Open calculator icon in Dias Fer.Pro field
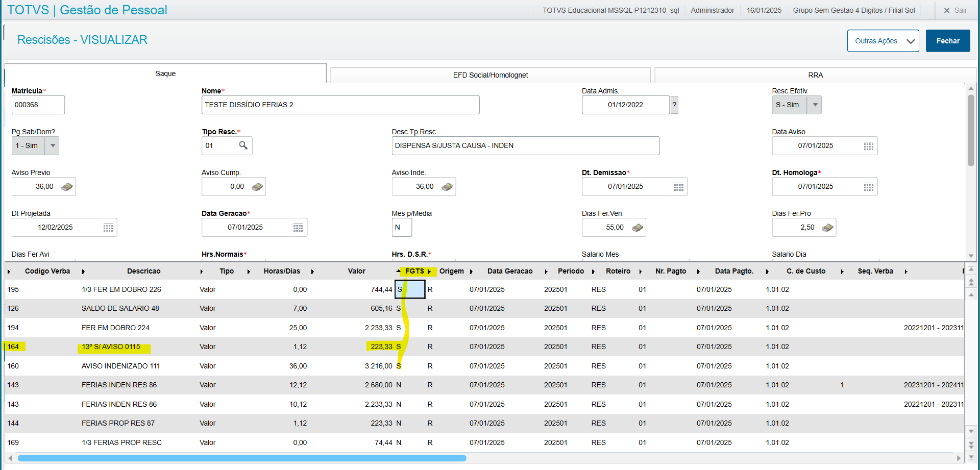980x470 pixels. tap(827, 228)
